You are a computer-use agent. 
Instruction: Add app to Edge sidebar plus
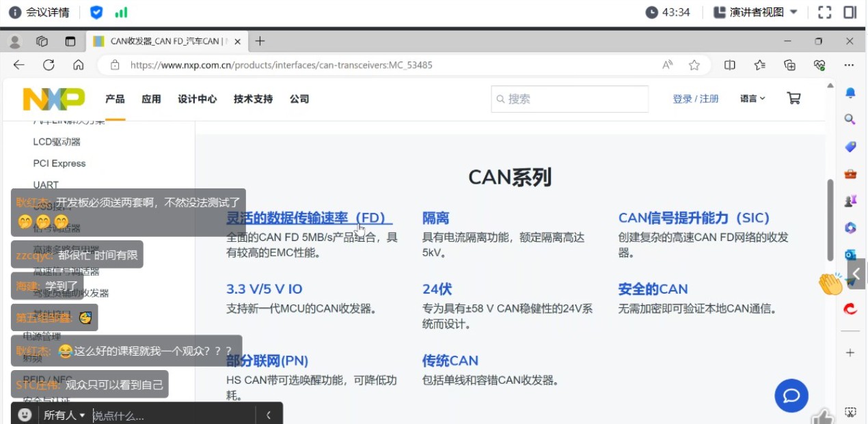click(x=850, y=352)
